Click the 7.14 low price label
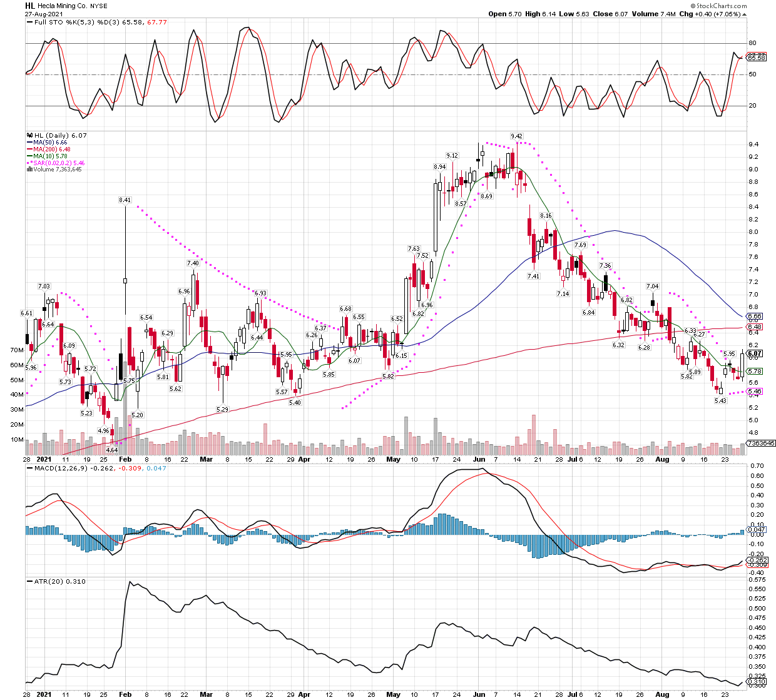The image size is (776, 700). point(563,294)
